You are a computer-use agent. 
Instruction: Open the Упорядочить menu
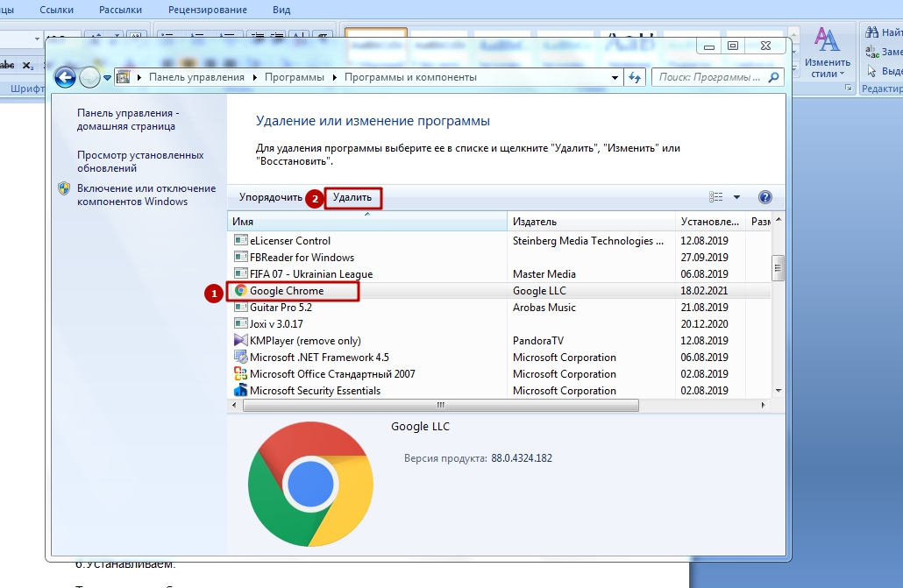pos(271,198)
